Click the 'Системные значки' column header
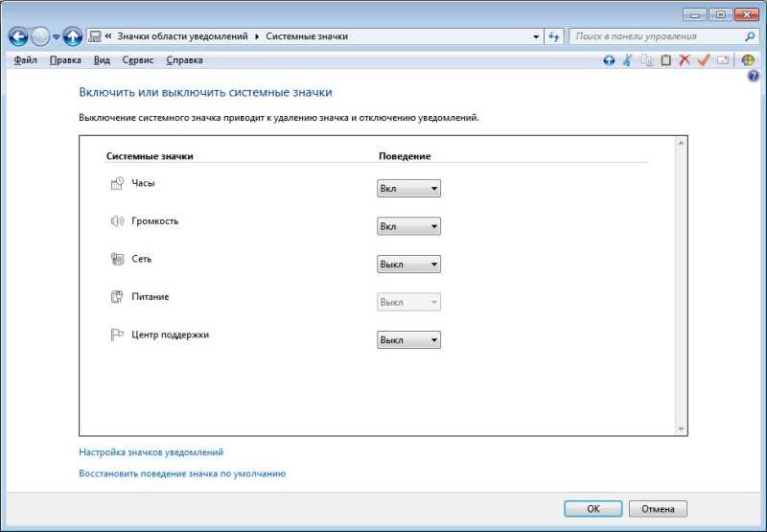The height and width of the screenshot is (532, 767). [x=150, y=156]
